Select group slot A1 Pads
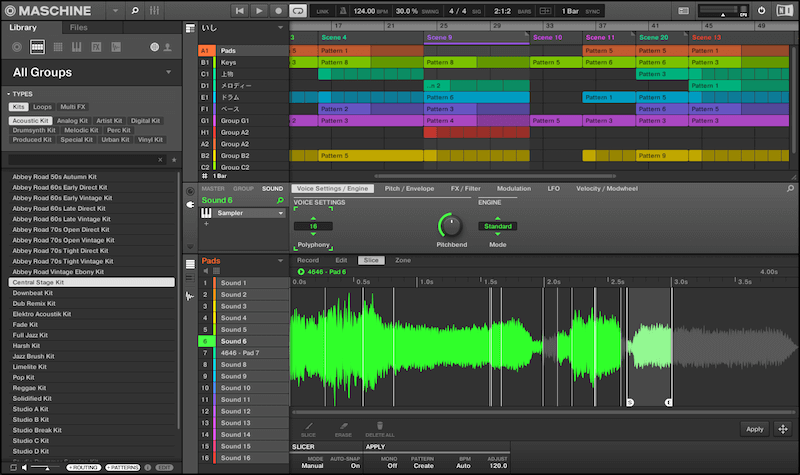Viewport: 800px width, 475px height. 243,51
